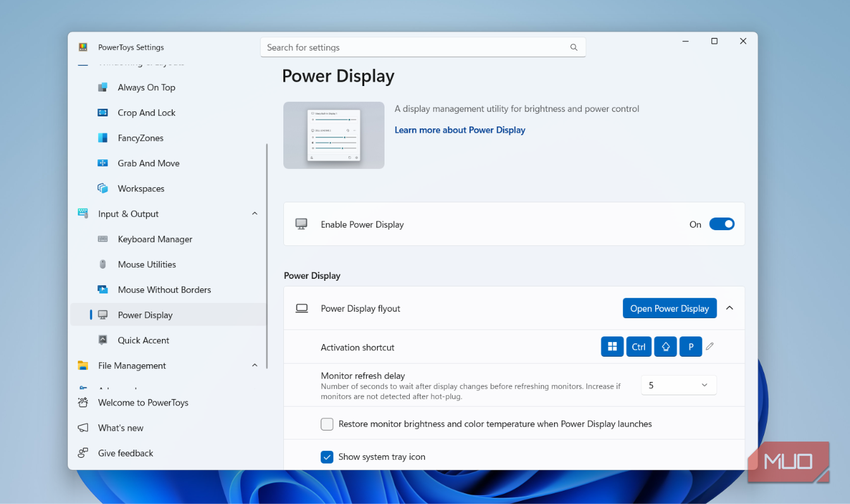Turn off the Enable Power Display switch

[722, 224]
